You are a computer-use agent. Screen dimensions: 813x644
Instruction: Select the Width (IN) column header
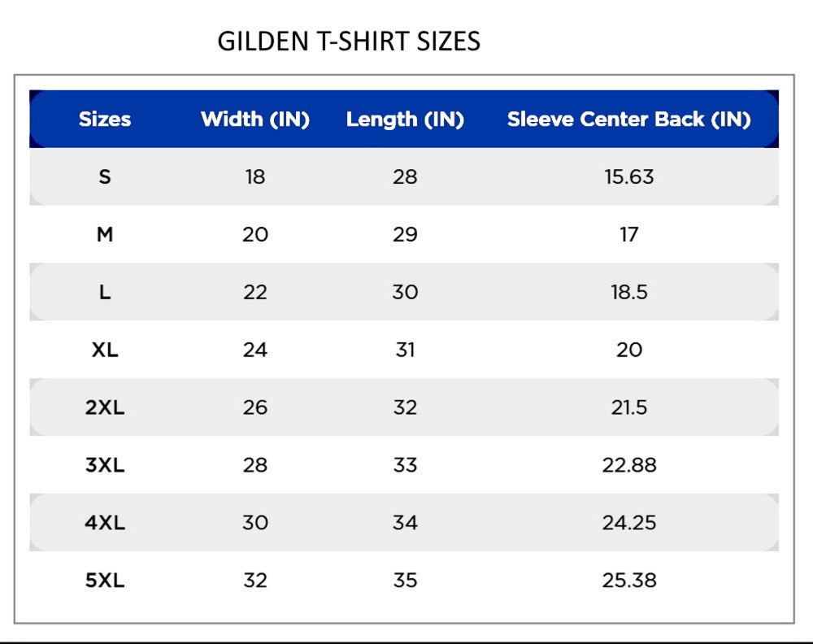pos(255,120)
